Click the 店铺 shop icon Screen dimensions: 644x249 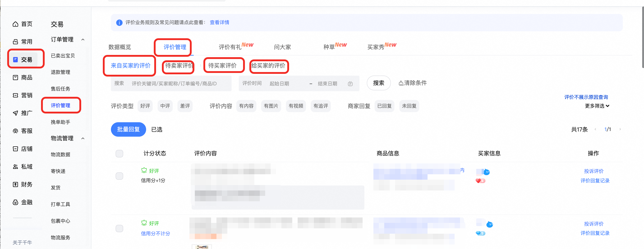pos(16,149)
